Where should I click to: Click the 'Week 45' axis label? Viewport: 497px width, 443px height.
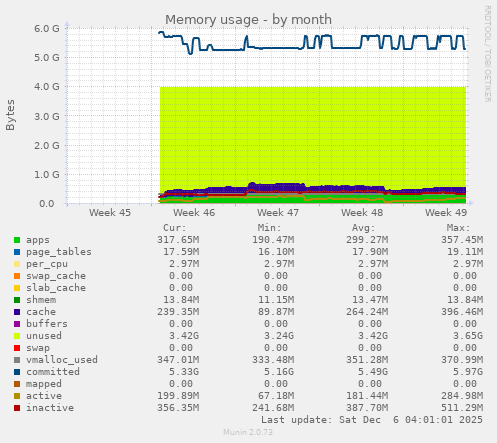110,213
